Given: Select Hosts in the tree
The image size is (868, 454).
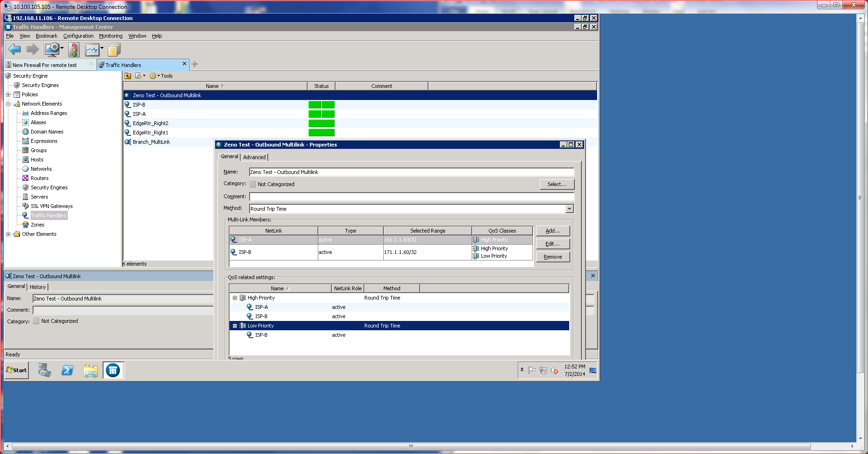Looking at the screenshot, I should pyautogui.click(x=37, y=160).
